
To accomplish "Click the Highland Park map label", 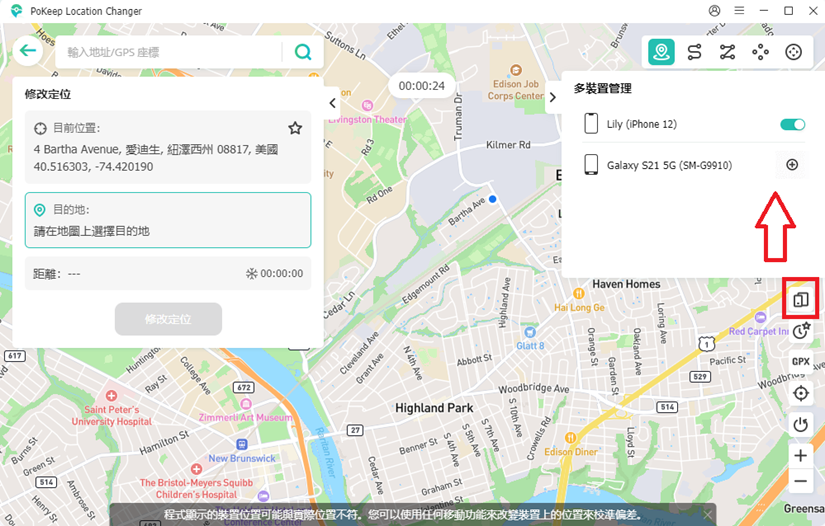I will point(434,408).
